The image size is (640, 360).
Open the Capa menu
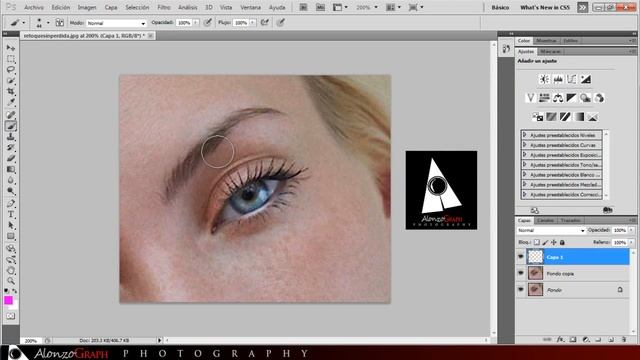click(x=111, y=7)
